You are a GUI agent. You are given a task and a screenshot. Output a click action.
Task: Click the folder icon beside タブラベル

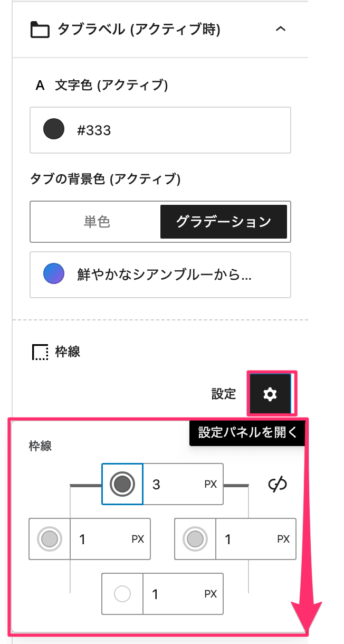(x=40, y=30)
